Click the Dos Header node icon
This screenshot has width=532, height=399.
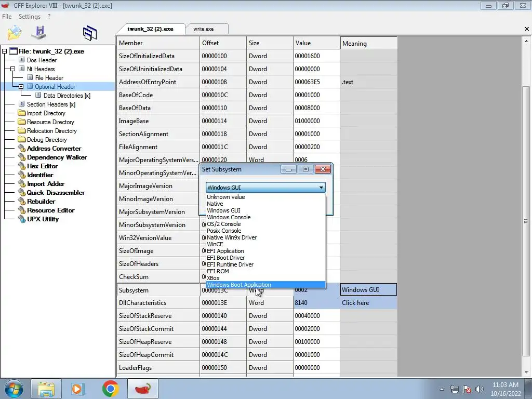[22, 60]
